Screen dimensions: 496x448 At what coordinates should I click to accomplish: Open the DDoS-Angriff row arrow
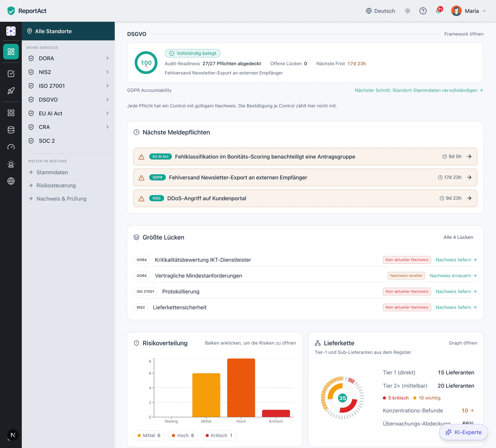(469, 198)
